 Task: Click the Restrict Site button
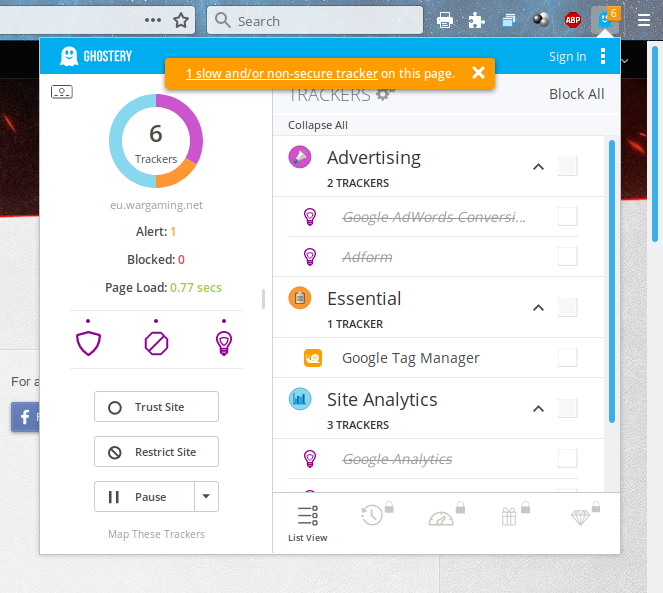156,452
